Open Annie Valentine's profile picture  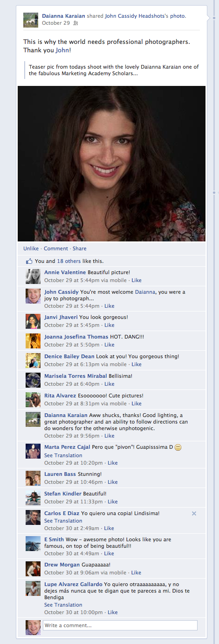point(33,276)
